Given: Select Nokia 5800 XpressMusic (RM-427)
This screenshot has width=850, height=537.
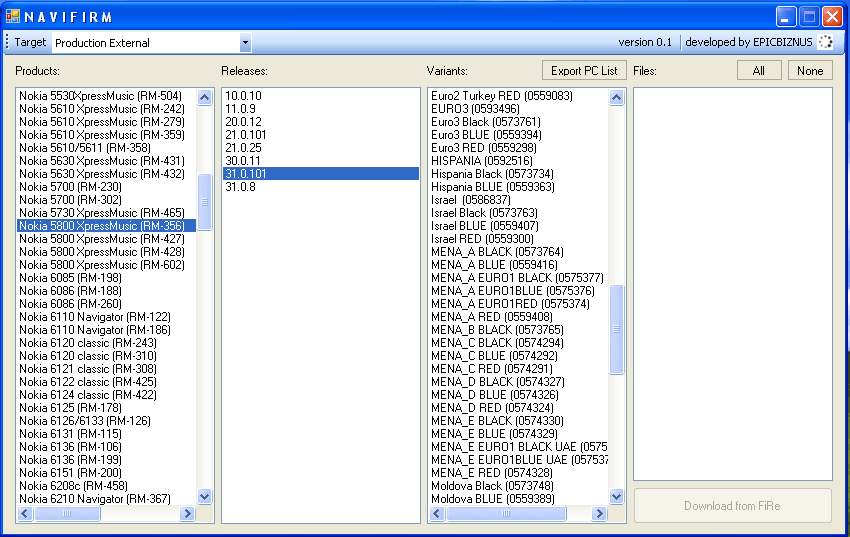Looking at the screenshot, I should tap(107, 239).
